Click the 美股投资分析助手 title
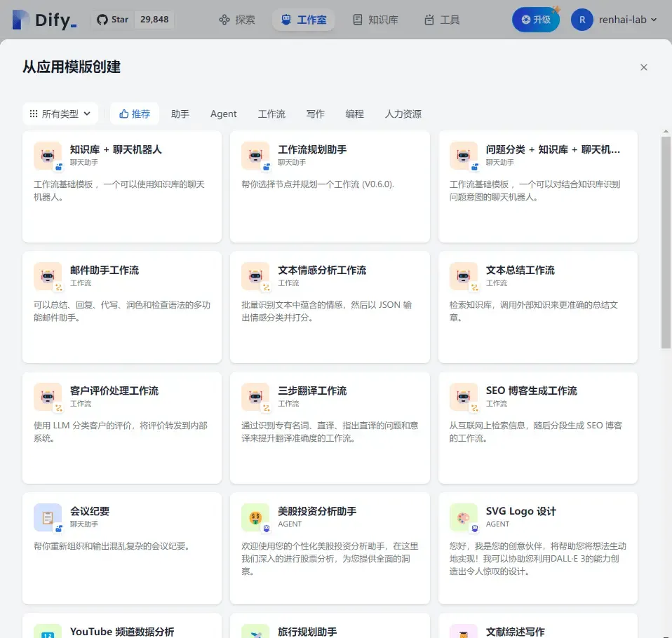Viewport: 672px width, 638px height. (x=317, y=511)
